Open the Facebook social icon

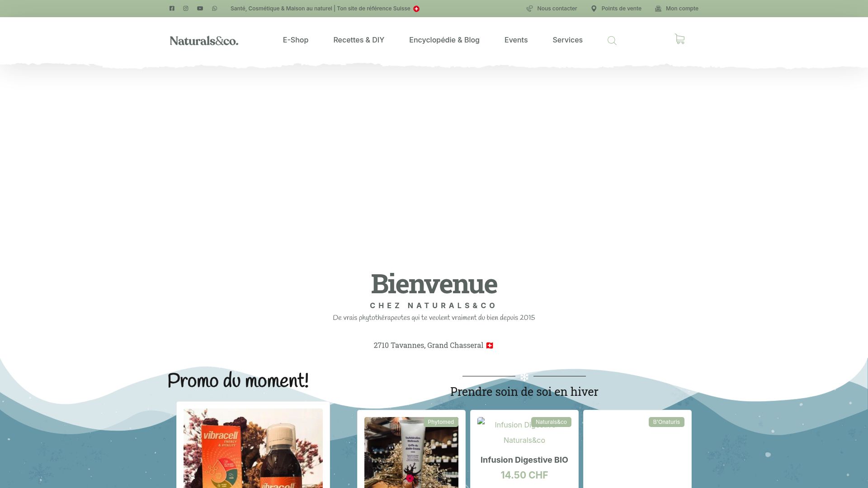[x=172, y=8]
